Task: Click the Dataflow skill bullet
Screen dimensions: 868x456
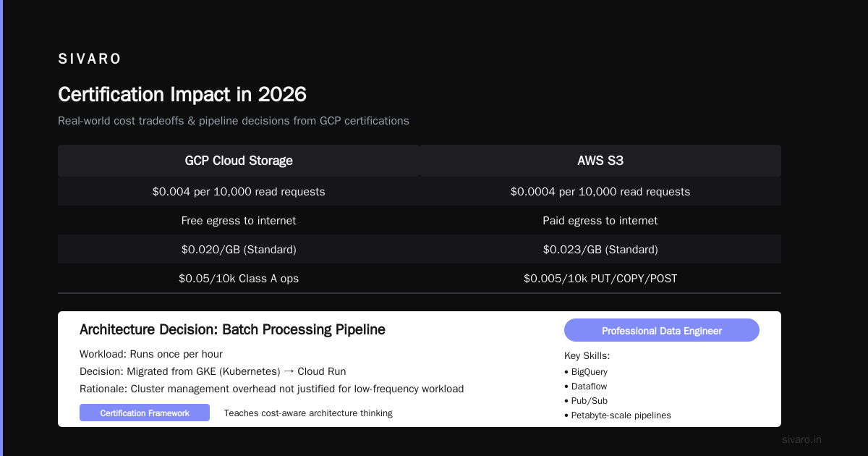Action: (586, 387)
